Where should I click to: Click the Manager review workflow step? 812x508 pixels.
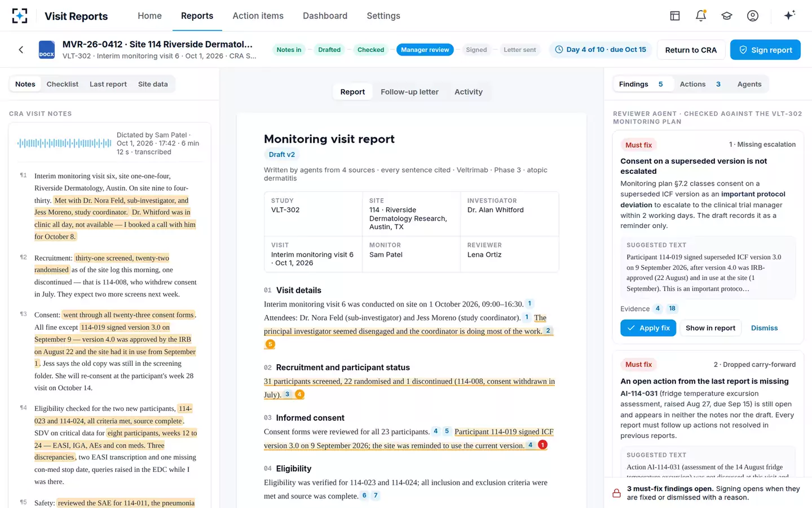tap(425, 50)
